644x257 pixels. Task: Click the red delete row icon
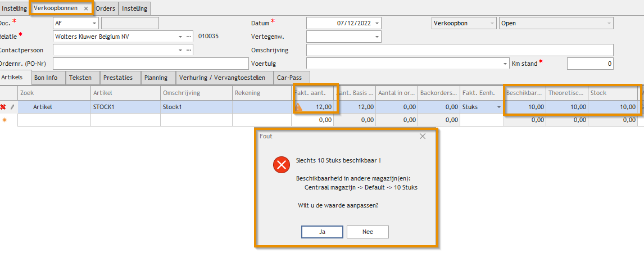coord(3,107)
